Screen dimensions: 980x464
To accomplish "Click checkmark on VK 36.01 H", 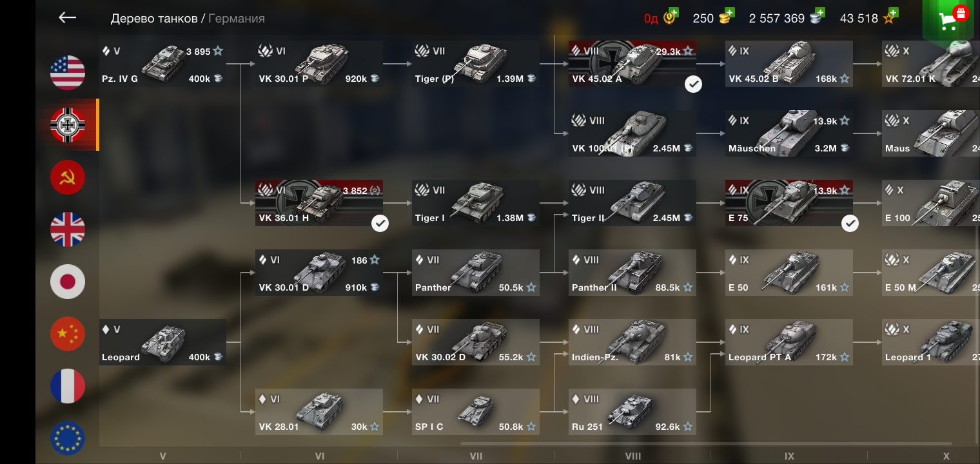I will click(380, 223).
